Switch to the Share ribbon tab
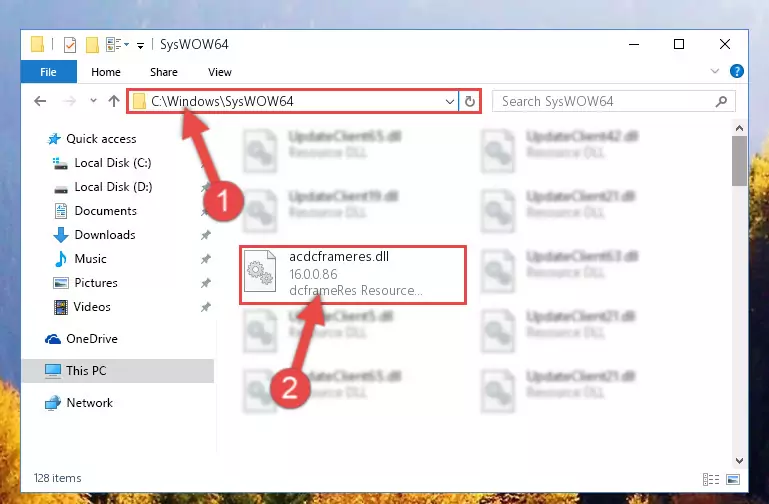The height and width of the screenshot is (504, 769). [164, 72]
